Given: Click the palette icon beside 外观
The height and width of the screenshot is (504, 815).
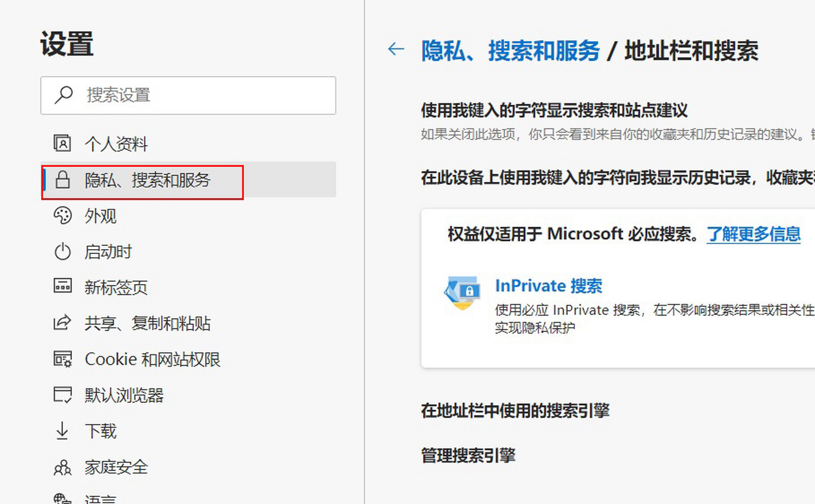Looking at the screenshot, I should click(62, 215).
